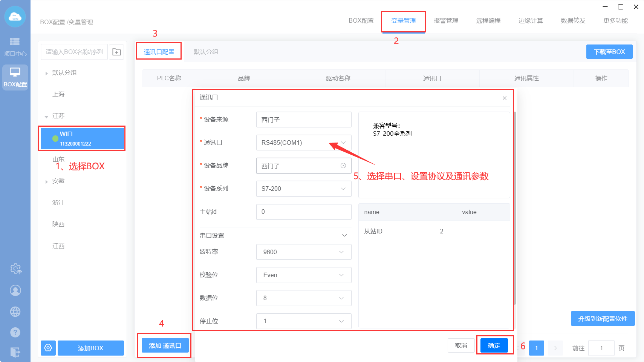This screenshot has width=644, height=362.
Task: Collapse the 串口设置 section chevron
Action: click(344, 235)
